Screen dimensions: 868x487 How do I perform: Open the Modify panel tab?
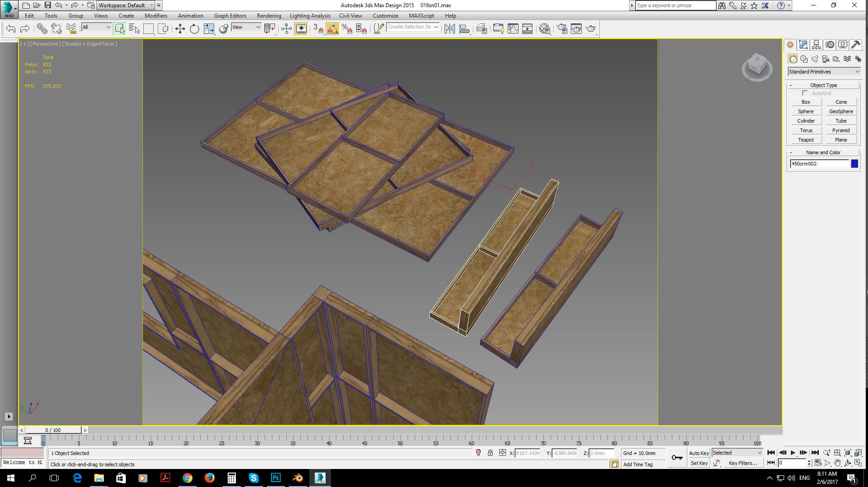click(x=803, y=45)
